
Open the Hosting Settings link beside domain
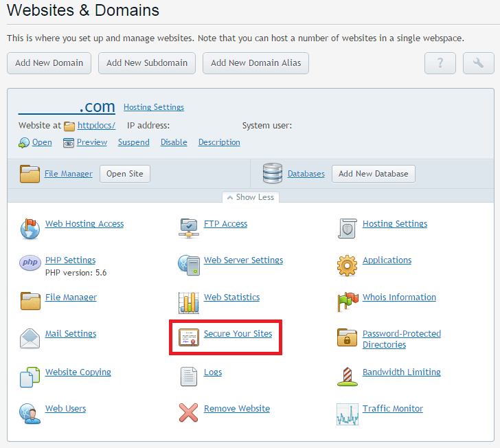coord(154,107)
